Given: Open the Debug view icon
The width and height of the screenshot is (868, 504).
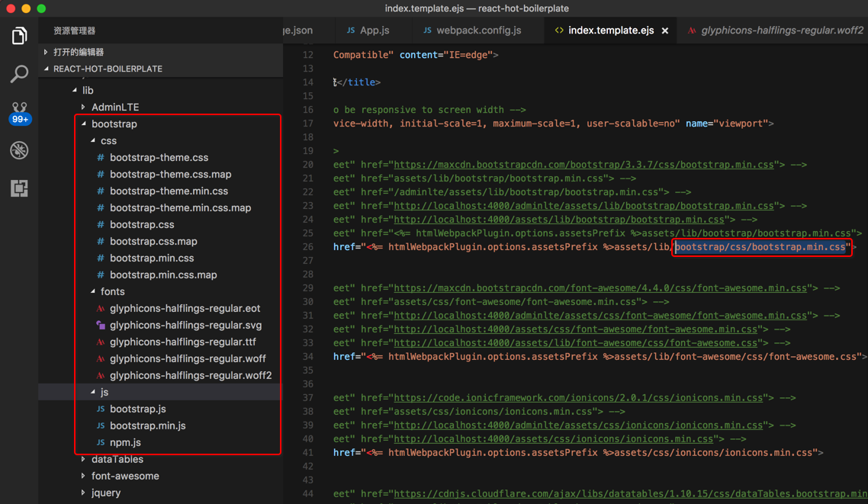Looking at the screenshot, I should pos(19,150).
